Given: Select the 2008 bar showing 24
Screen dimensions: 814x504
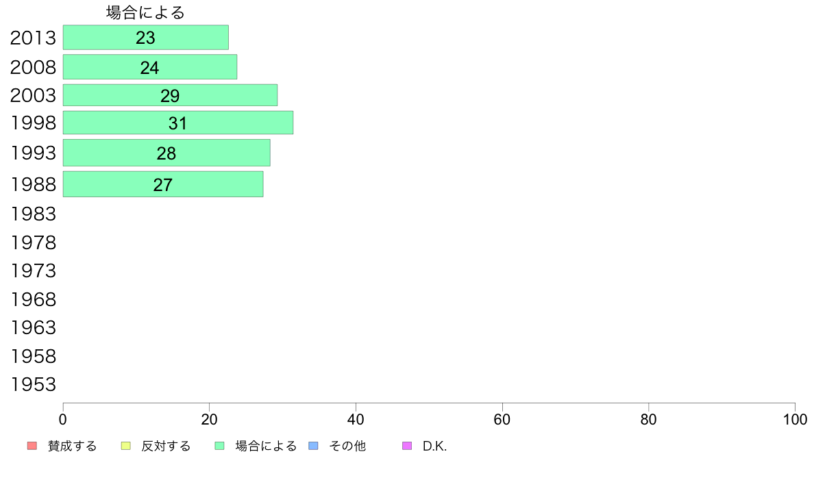Looking at the screenshot, I should (150, 67).
